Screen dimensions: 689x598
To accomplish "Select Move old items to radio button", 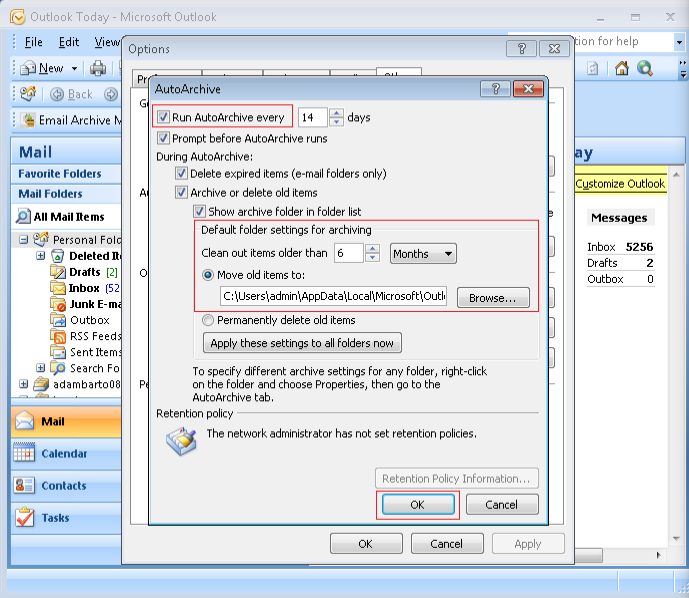I will [208, 275].
